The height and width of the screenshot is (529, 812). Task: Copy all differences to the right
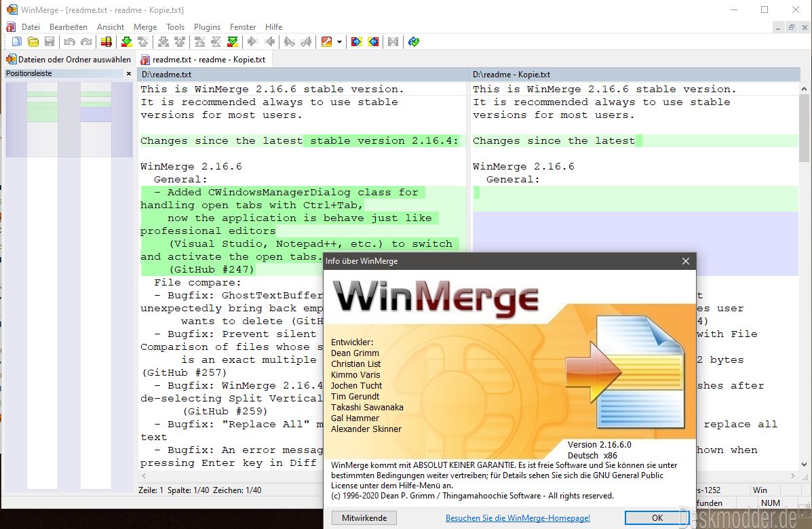[x=356, y=42]
